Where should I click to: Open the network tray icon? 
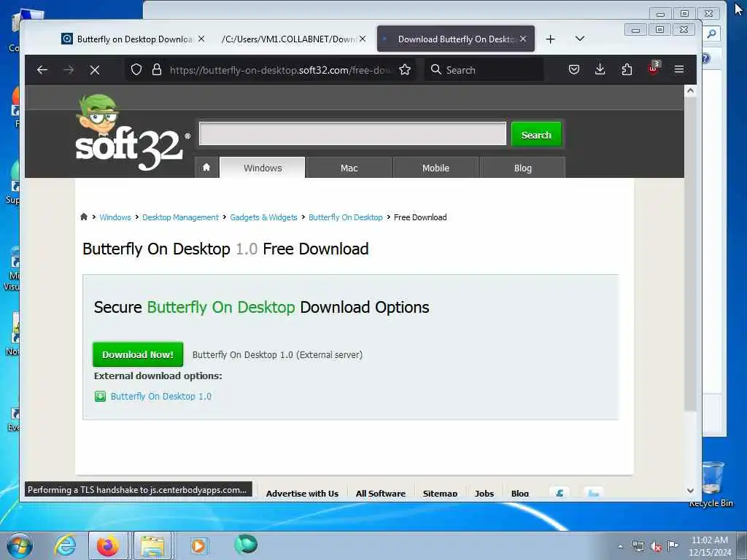(x=638, y=547)
